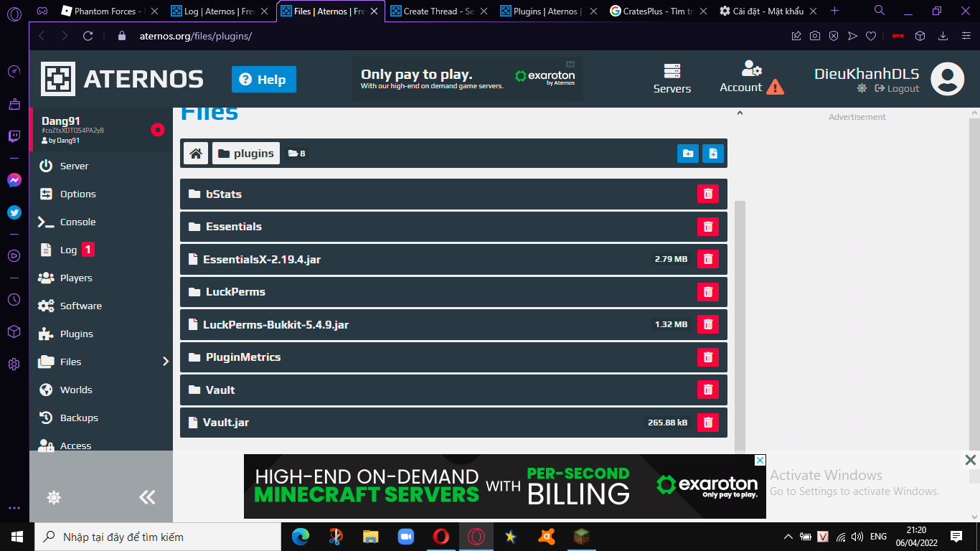Delete the PluginMetrics folder
Image resolution: width=980 pixels, height=551 pixels.
[707, 357]
